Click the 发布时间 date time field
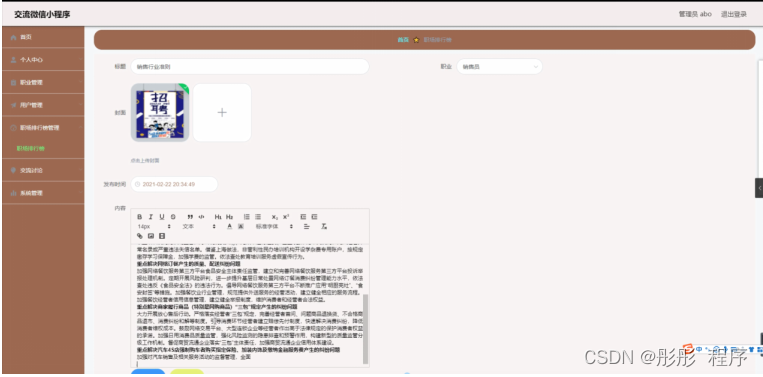763x377 pixels. click(174, 184)
